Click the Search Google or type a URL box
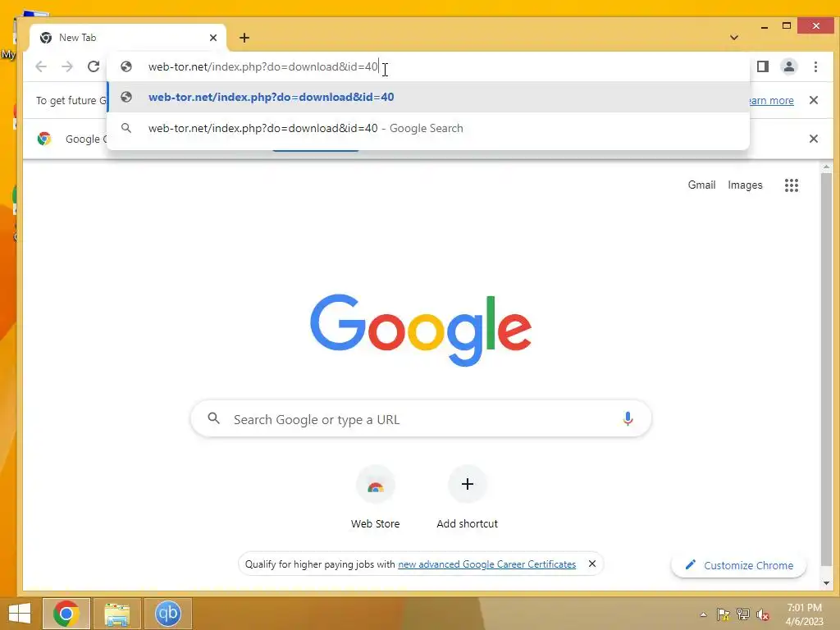The image size is (840, 630). click(421, 419)
